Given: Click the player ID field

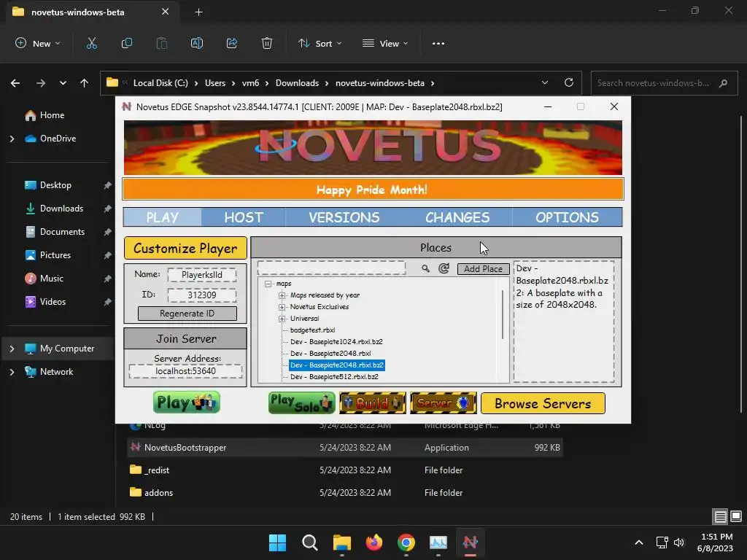Looking at the screenshot, I should pyautogui.click(x=202, y=295).
